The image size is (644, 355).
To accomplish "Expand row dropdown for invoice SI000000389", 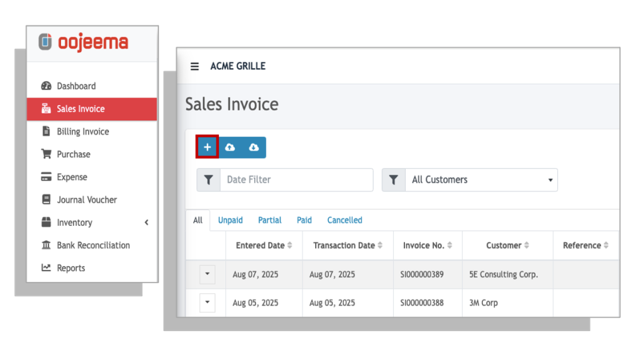I will 207,275.
